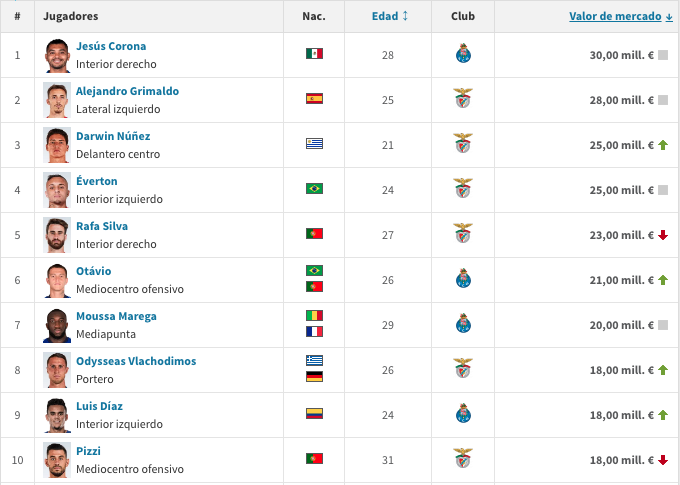Screen dimensions: 680x485
Task: Click the gray unchanged-value square in Éverton's row
Action: click(x=663, y=190)
